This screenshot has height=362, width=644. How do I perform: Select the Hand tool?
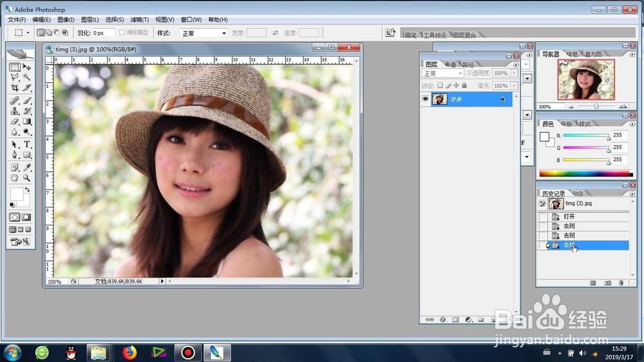[15, 178]
